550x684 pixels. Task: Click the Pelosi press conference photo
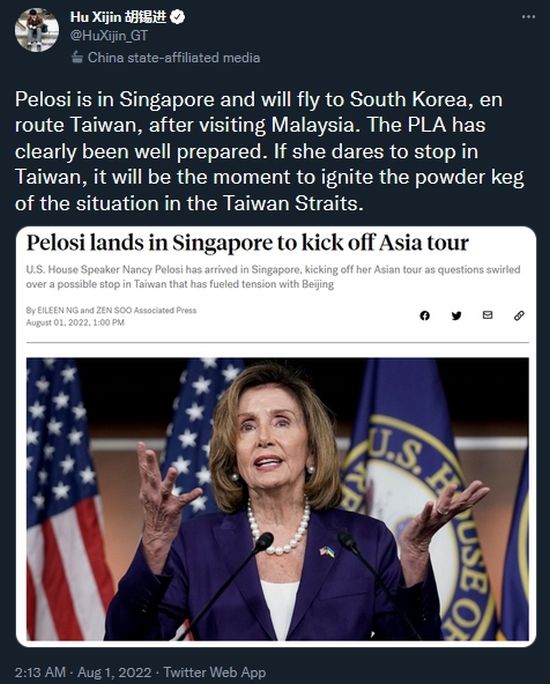(277, 499)
